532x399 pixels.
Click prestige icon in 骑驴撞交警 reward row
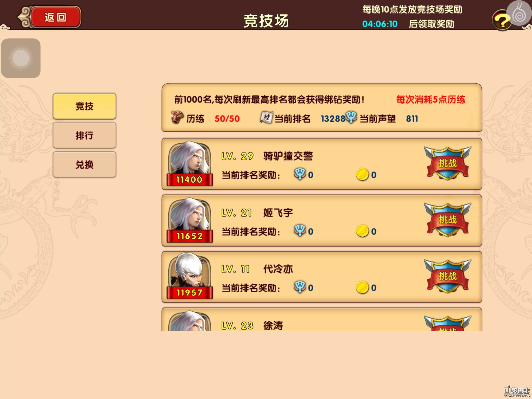click(x=300, y=174)
